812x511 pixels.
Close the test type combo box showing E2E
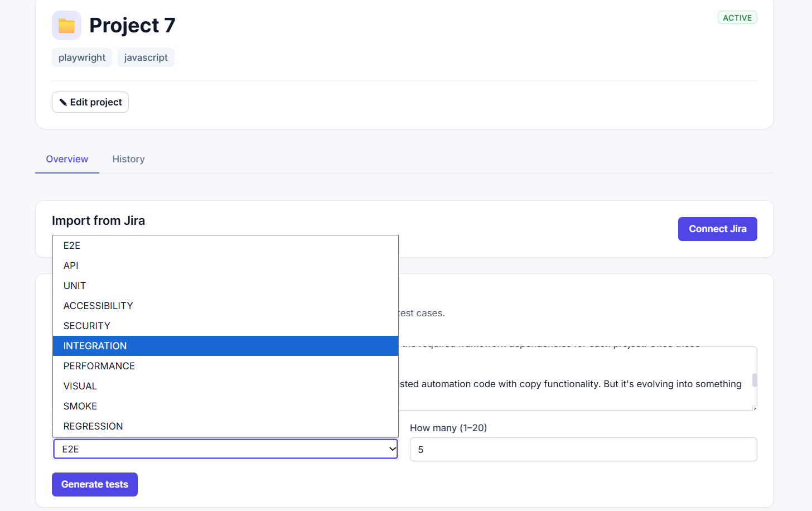pyautogui.click(x=225, y=449)
